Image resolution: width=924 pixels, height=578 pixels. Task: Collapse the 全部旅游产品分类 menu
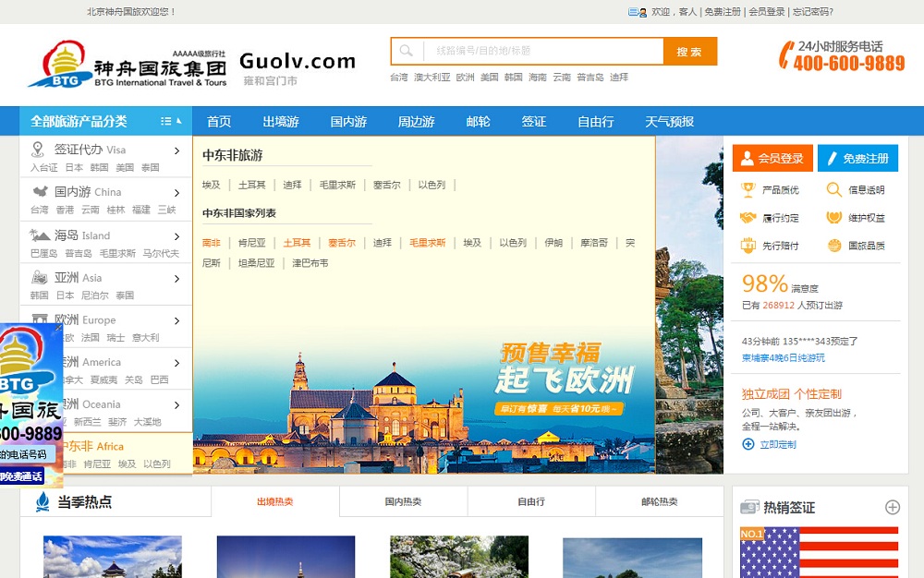pos(179,121)
